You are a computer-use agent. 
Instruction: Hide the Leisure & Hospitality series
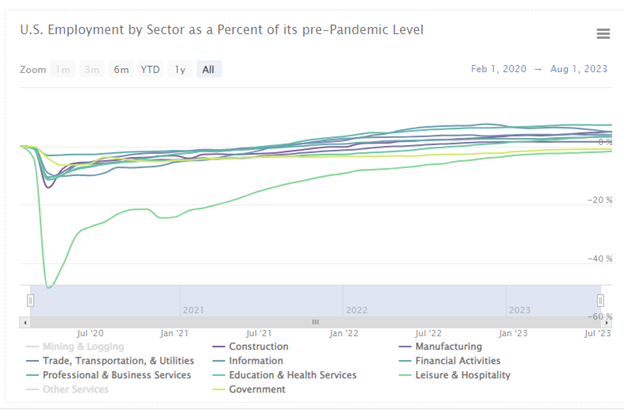(462, 375)
